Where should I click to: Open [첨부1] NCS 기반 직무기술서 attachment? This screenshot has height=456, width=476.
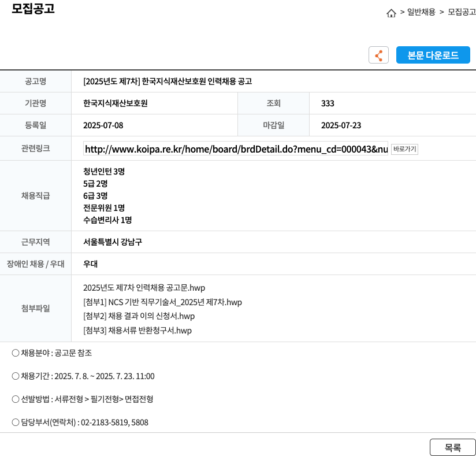162,302
